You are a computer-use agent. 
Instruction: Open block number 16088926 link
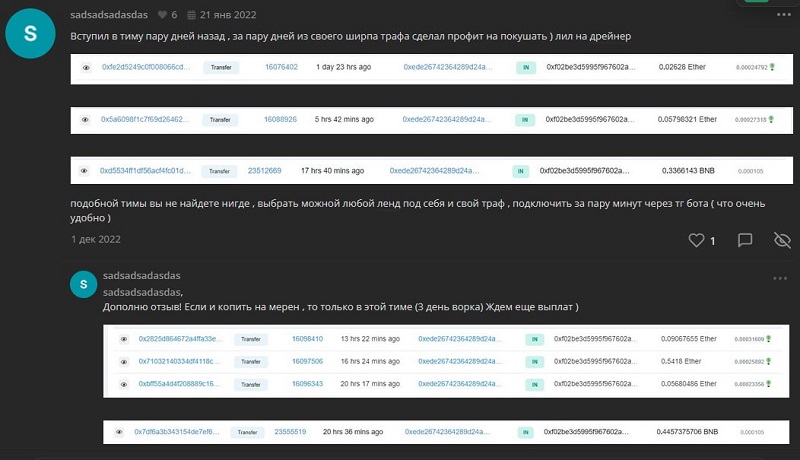pyautogui.click(x=280, y=119)
